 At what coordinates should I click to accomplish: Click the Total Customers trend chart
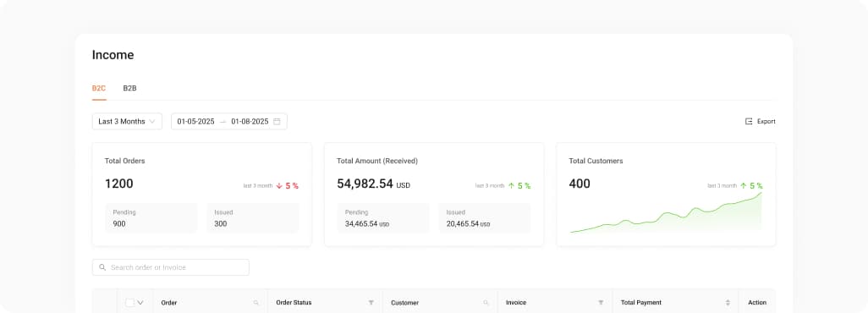pos(666,212)
